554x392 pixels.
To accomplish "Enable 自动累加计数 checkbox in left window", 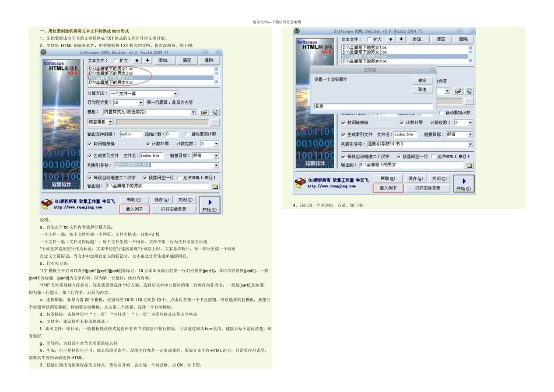I will click(187, 134).
